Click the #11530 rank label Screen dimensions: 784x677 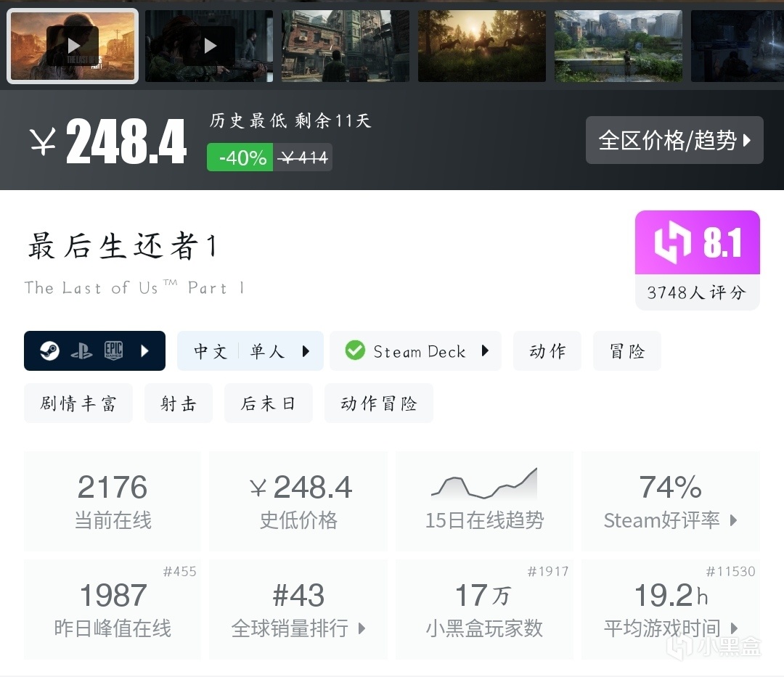coord(730,572)
